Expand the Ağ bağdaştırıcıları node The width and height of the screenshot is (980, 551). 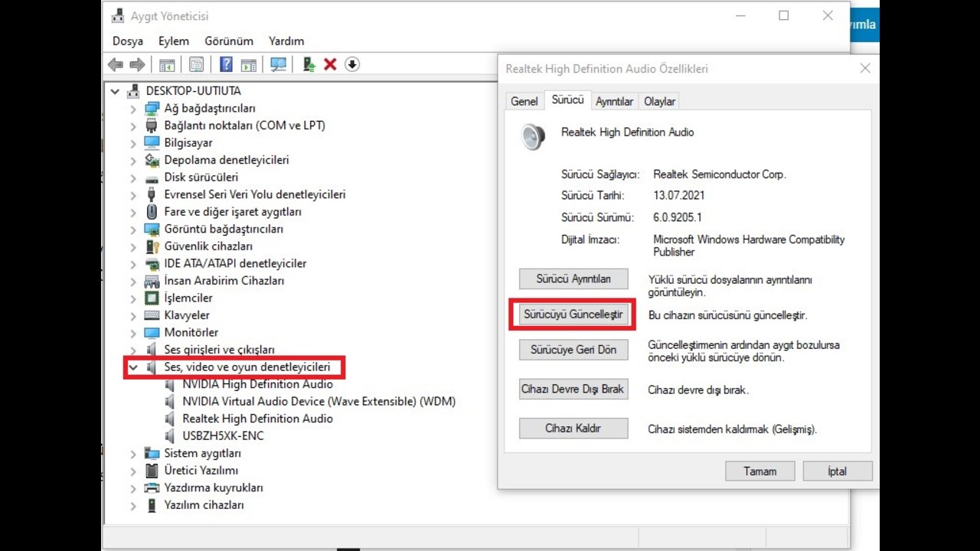tap(133, 109)
